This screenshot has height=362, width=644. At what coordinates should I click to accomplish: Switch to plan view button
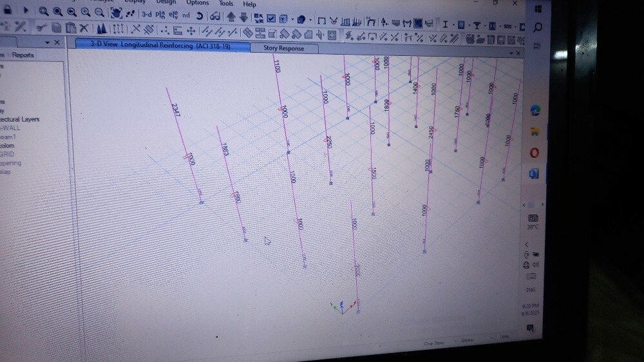point(160,15)
